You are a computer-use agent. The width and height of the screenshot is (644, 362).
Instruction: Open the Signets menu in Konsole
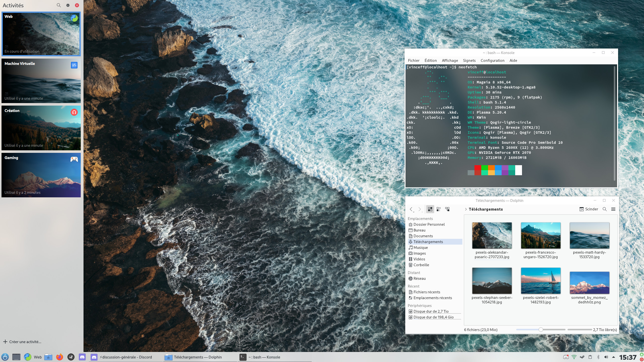(x=469, y=61)
